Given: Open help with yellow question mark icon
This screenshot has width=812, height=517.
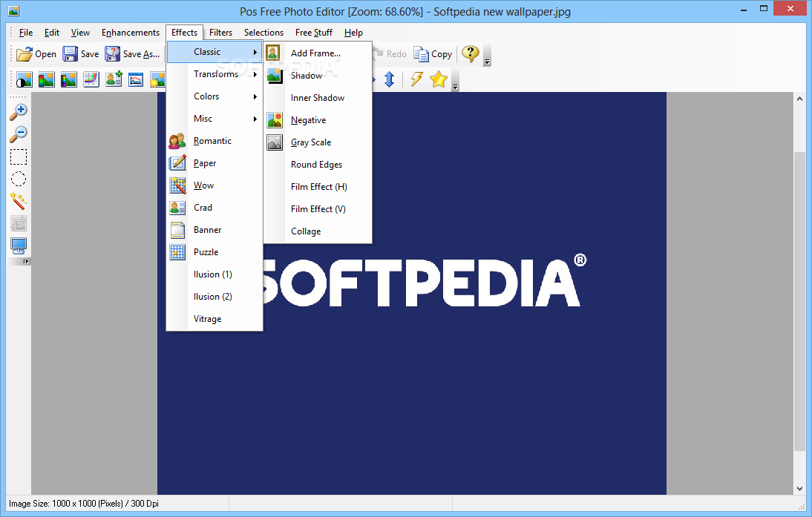Looking at the screenshot, I should point(471,53).
